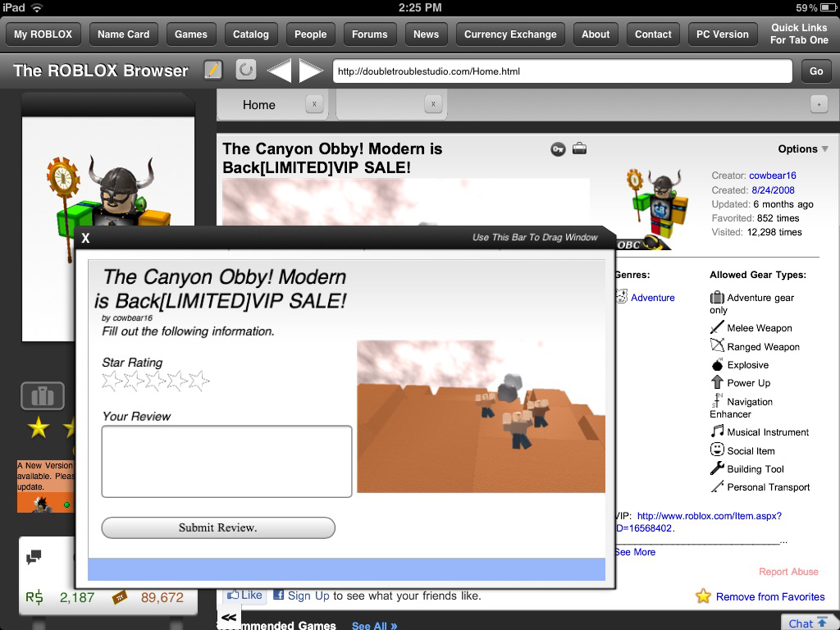Image resolution: width=840 pixels, height=630 pixels.
Task: Collapse the panel with the << arrow
Action: pos(229,618)
